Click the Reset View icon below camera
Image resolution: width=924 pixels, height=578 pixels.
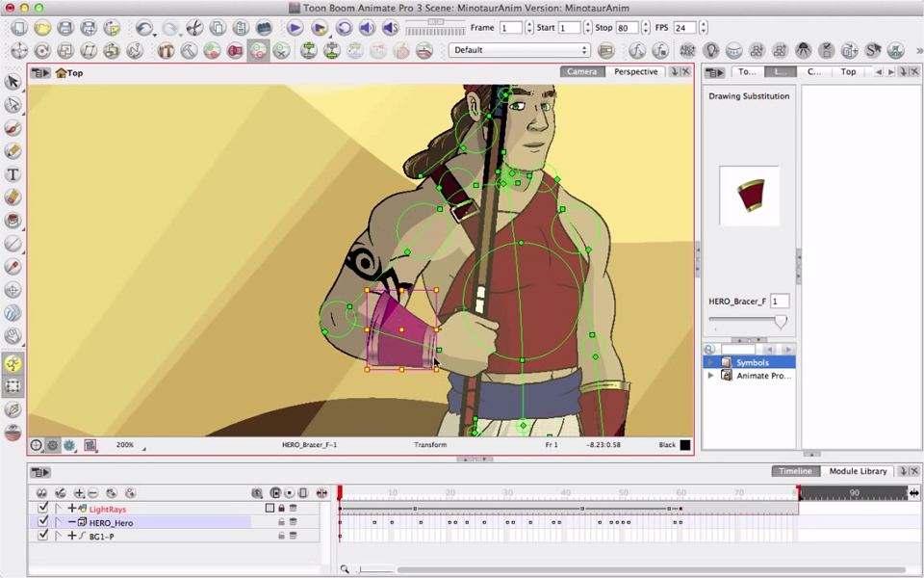[x=36, y=445]
